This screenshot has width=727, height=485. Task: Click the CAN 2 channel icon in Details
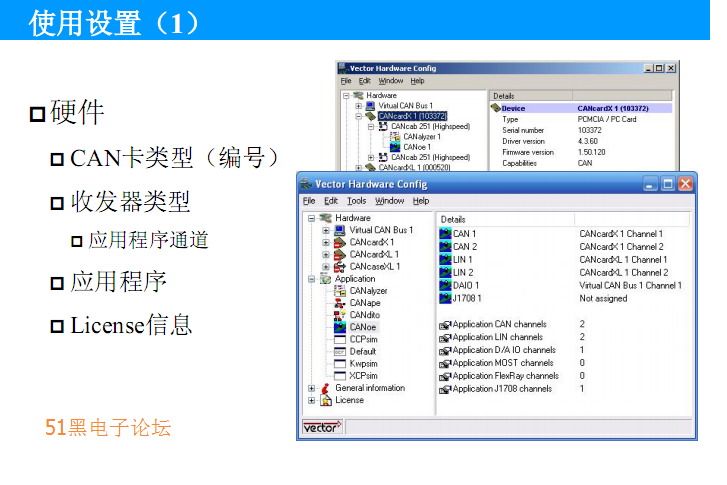point(445,247)
